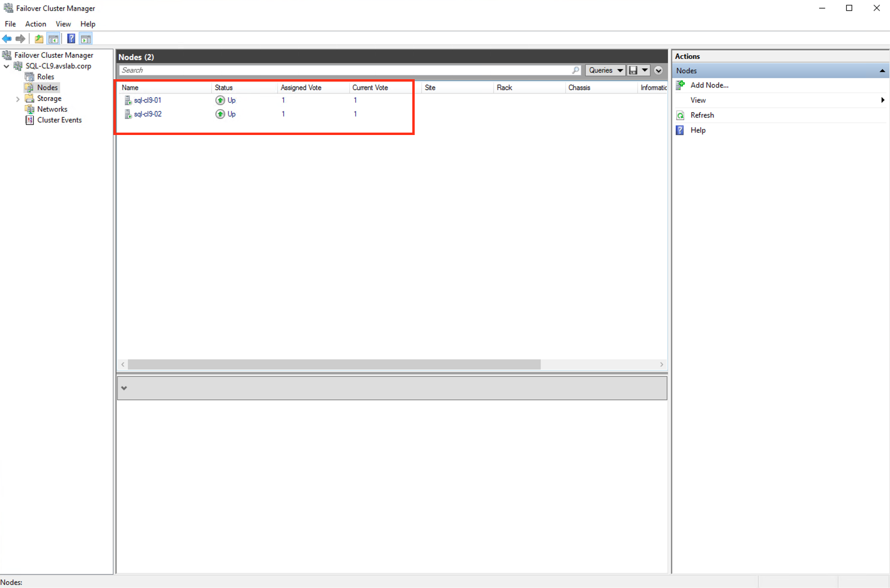Click the Cluster Events log icon
Image resolution: width=890 pixels, height=588 pixels.
pyautogui.click(x=29, y=120)
